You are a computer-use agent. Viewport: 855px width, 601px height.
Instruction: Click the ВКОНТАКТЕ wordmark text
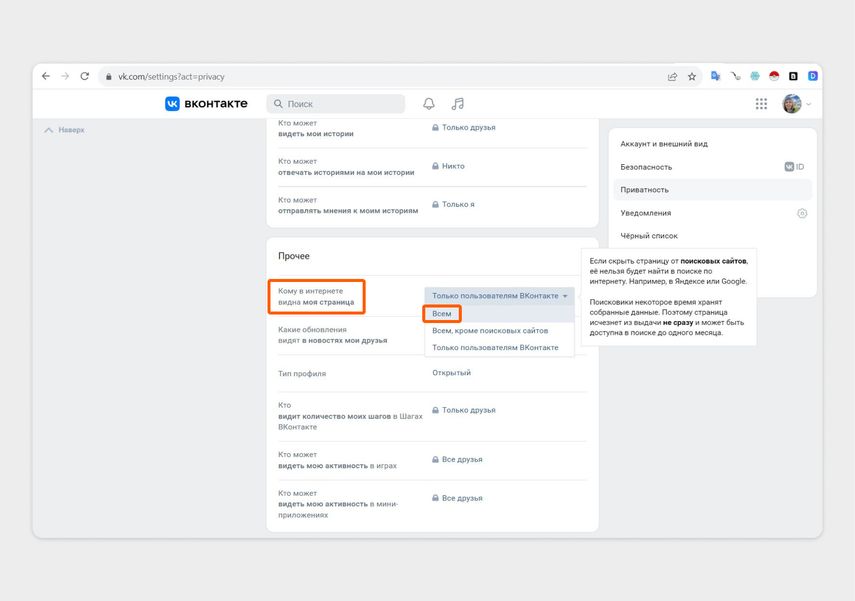(216, 104)
